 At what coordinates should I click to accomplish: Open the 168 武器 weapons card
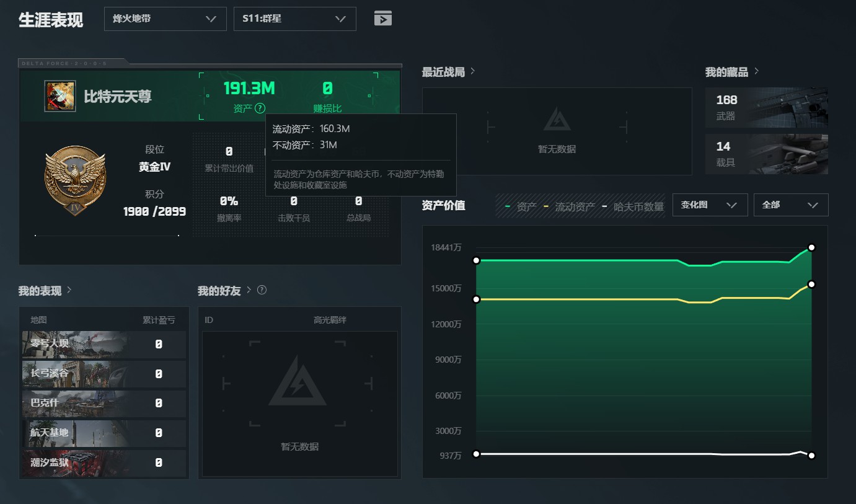coord(767,107)
